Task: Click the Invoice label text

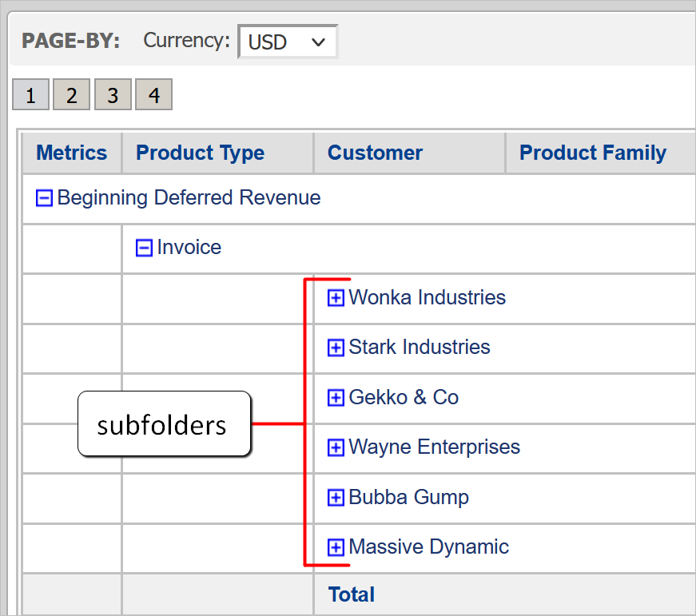Action: tap(189, 247)
